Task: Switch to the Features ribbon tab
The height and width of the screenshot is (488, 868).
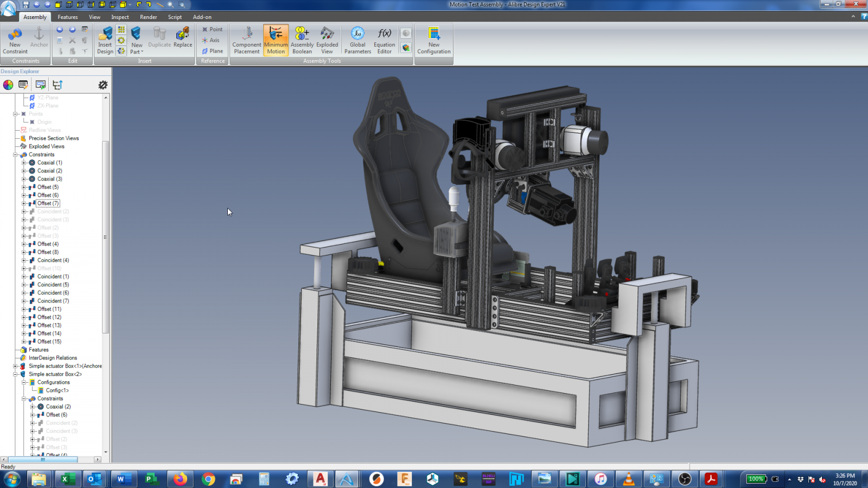Action: click(68, 17)
